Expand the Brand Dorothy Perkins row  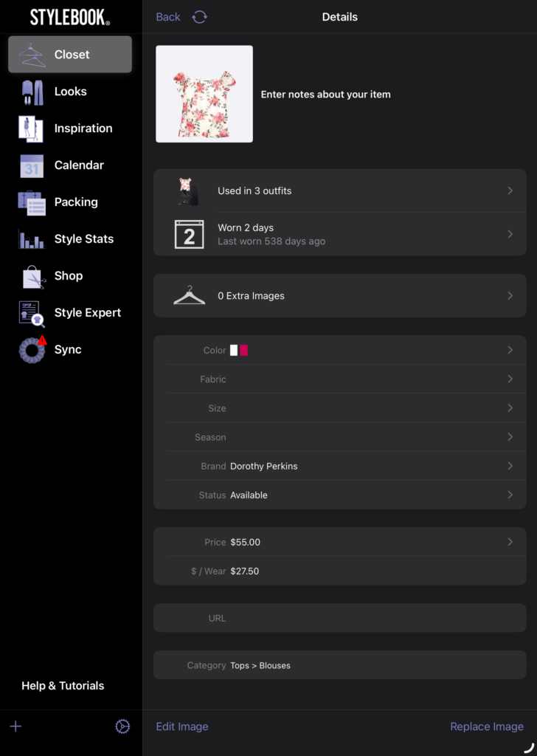[339, 466]
